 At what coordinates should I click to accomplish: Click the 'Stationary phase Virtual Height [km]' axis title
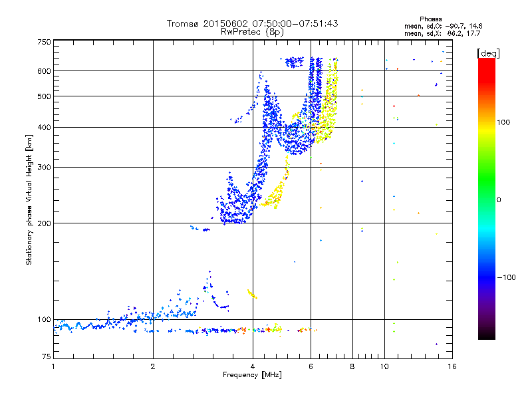pyautogui.click(x=29, y=200)
